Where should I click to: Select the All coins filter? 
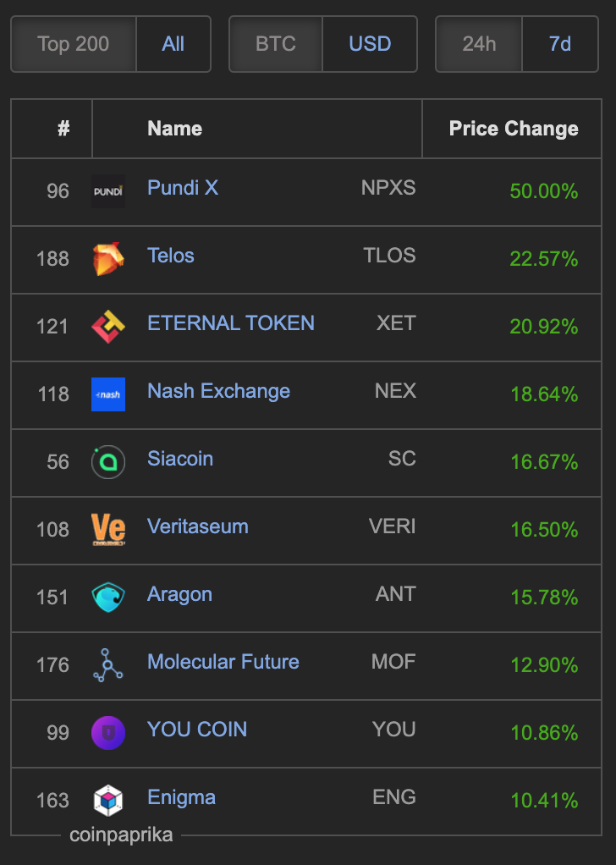(x=173, y=44)
